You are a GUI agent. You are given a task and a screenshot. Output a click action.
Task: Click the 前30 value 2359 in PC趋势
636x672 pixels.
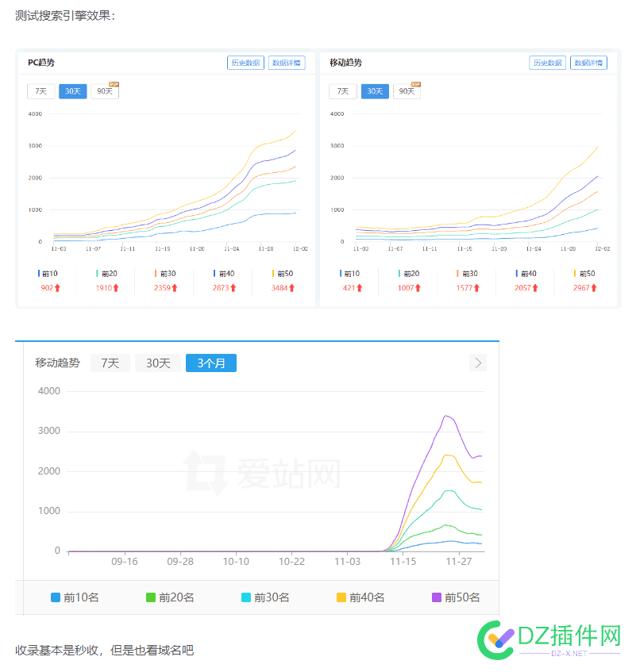point(162,288)
